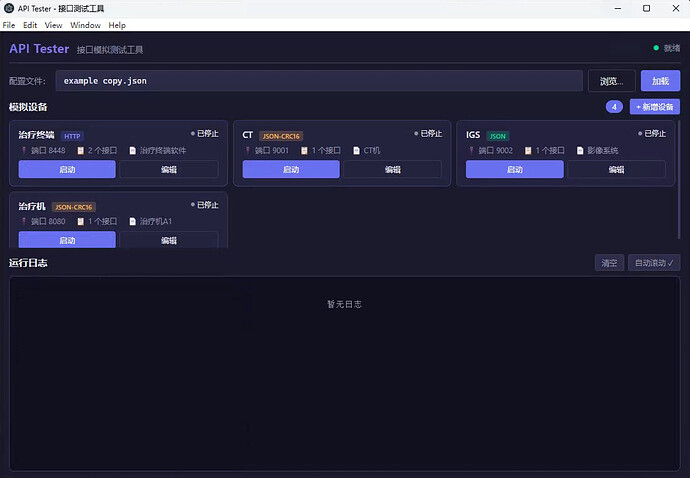Click the document icon beside 影像系统
This screenshot has height=478, width=690.
[580, 151]
